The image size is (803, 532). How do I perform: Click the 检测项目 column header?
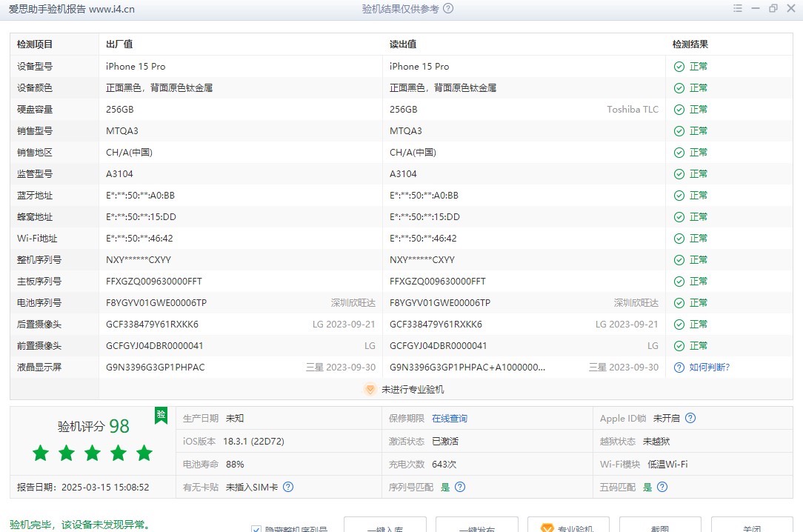pos(35,44)
